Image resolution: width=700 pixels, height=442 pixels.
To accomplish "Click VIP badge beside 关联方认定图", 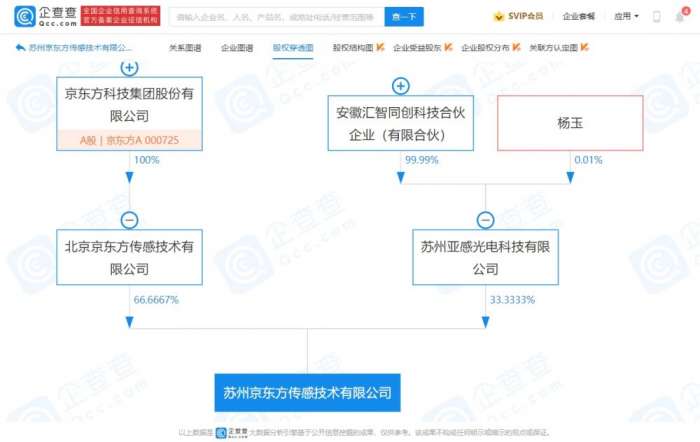I will pyautogui.click(x=585, y=47).
